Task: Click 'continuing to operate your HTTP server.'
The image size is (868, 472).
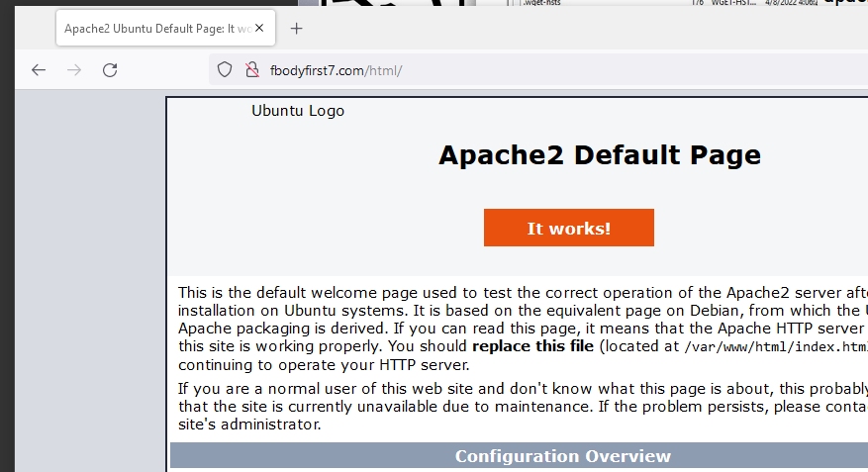Action: coord(324,365)
